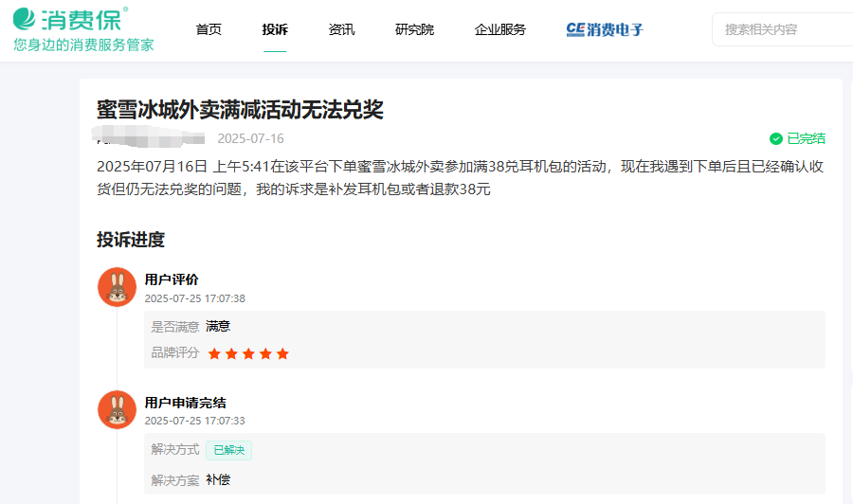Viewport: 853px width, 504px height.
Task: Click the 用户申请完结 heading
Action: (x=185, y=403)
